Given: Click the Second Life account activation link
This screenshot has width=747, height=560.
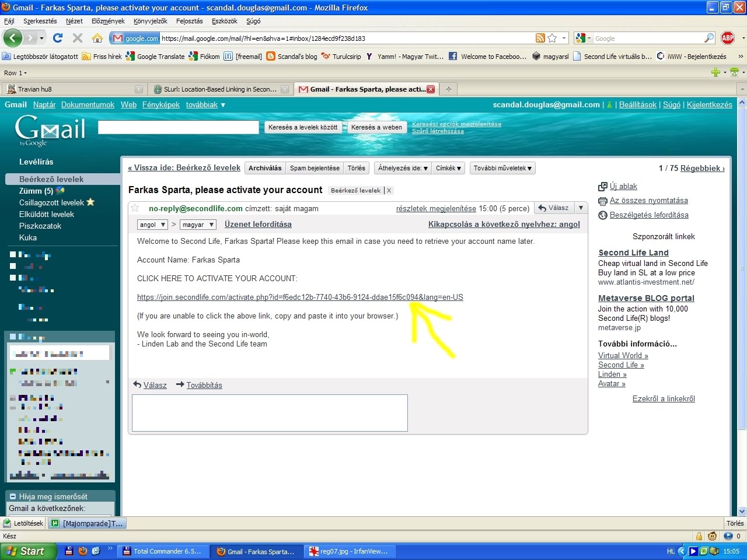Looking at the screenshot, I should [300, 297].
